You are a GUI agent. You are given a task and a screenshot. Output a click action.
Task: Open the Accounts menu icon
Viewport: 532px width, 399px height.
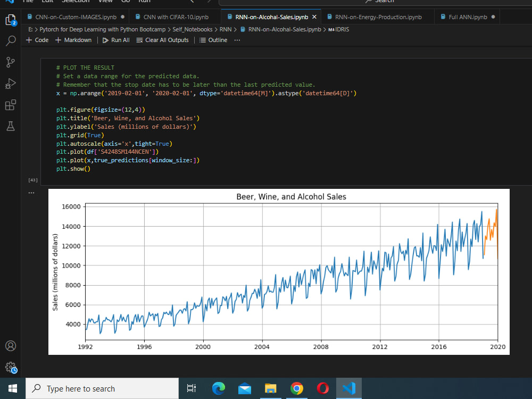click(11, 346)
